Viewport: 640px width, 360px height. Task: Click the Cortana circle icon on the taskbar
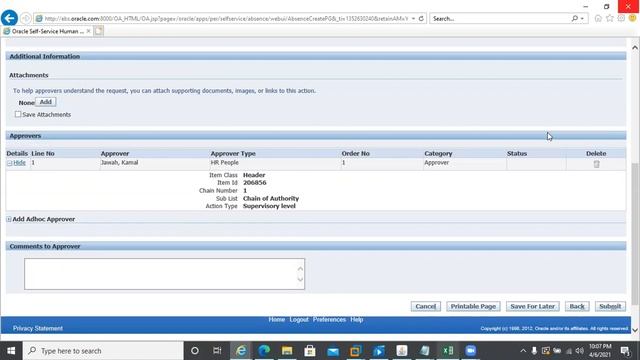(x=195, y=351)
